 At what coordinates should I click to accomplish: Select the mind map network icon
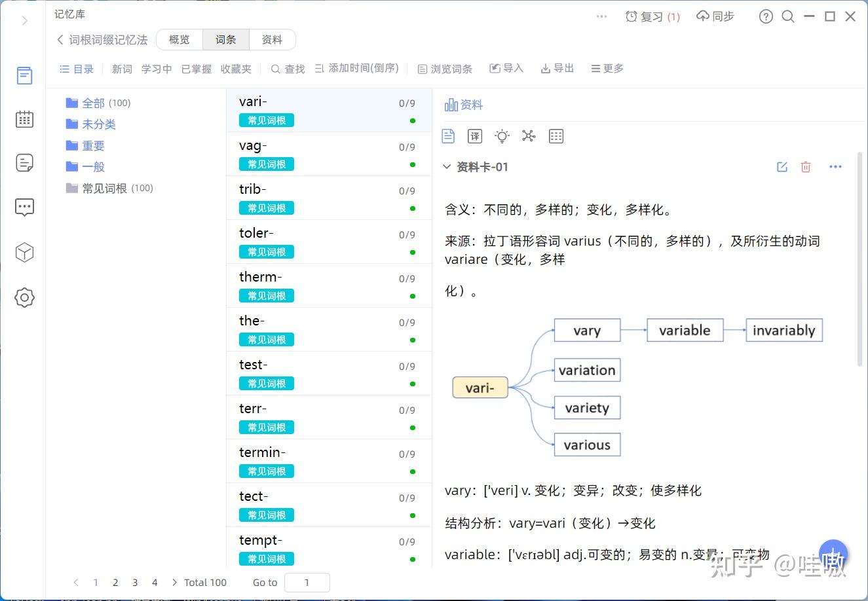[x=529, y=136]
